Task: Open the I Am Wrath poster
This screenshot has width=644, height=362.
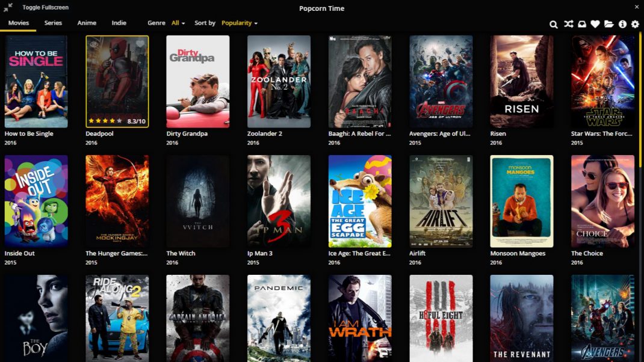Action: tap(360, 319)
